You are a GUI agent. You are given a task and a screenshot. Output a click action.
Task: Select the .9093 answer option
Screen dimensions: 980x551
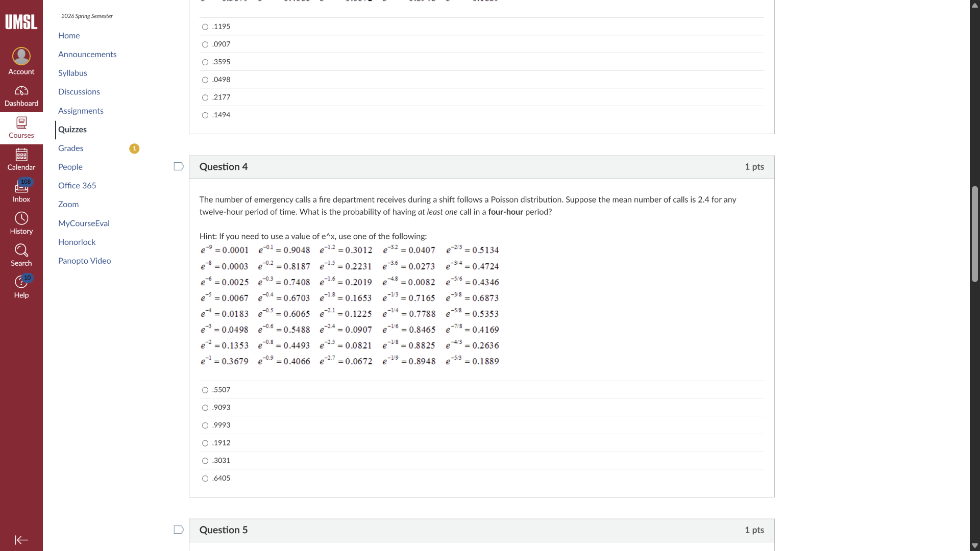coord(205,408)
